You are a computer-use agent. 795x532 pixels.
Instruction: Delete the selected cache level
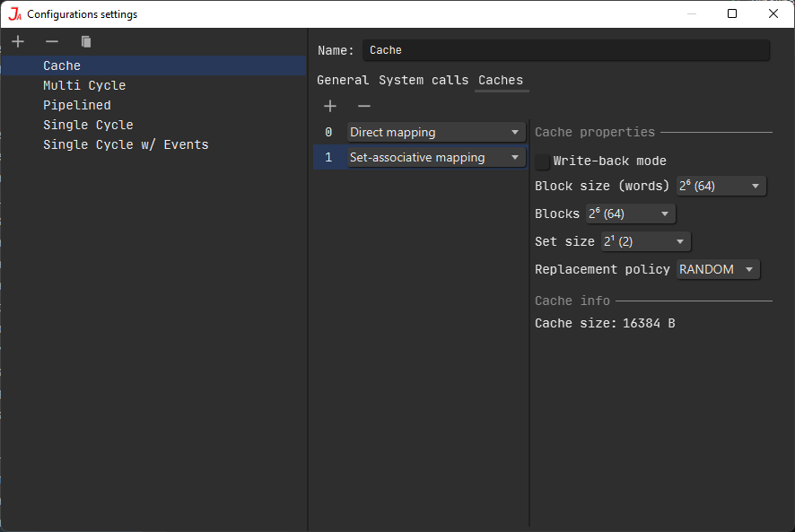tap(363, 106)
